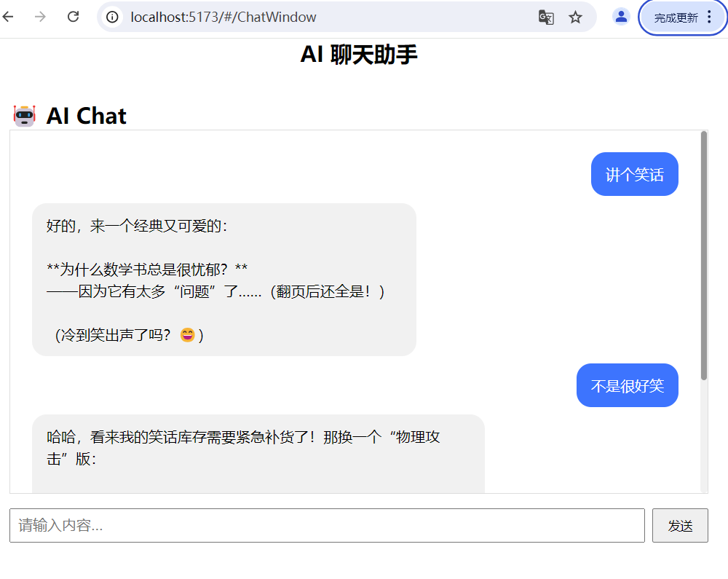Reload the page with refresh icon

pyautogui.click(x=74, y=17)
